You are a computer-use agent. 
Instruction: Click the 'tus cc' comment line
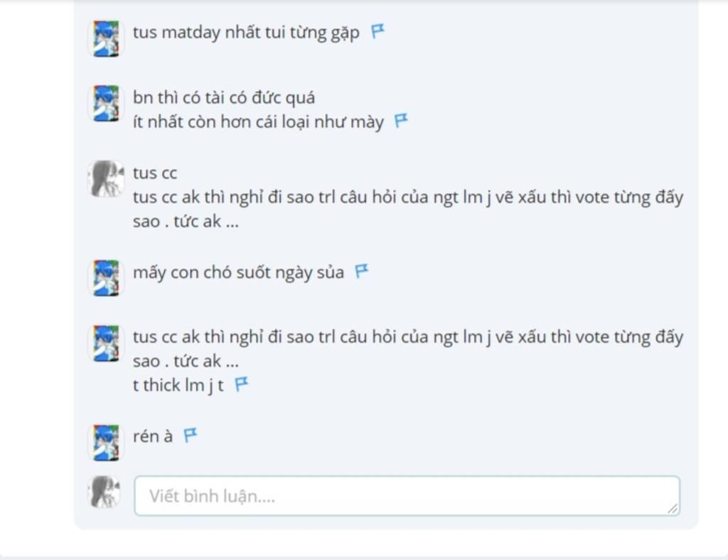pyautogui.click(x=154, y=173)
